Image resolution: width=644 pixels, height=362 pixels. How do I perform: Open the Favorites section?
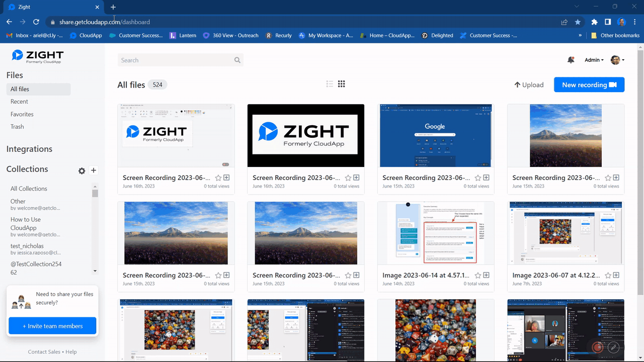[x=22, y=114]
